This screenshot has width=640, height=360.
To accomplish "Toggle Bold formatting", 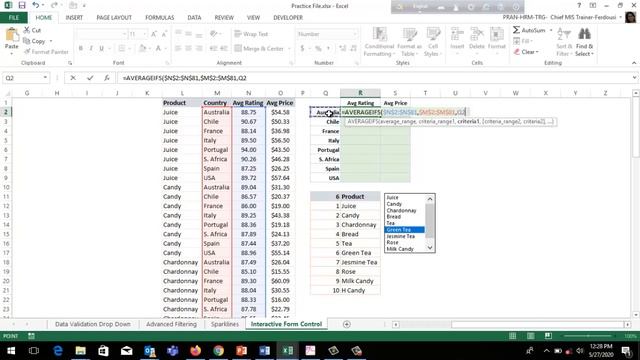I will pyautogui.click(x=81, y=49).
